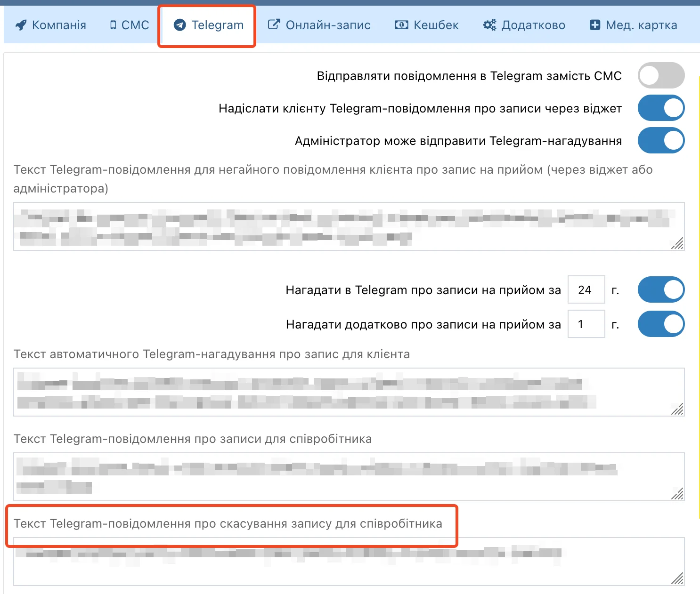Turn off the additional 1-hour reminder
This screenshot has width=700, height=594.
pyautogui.click(x=661, y=324)
